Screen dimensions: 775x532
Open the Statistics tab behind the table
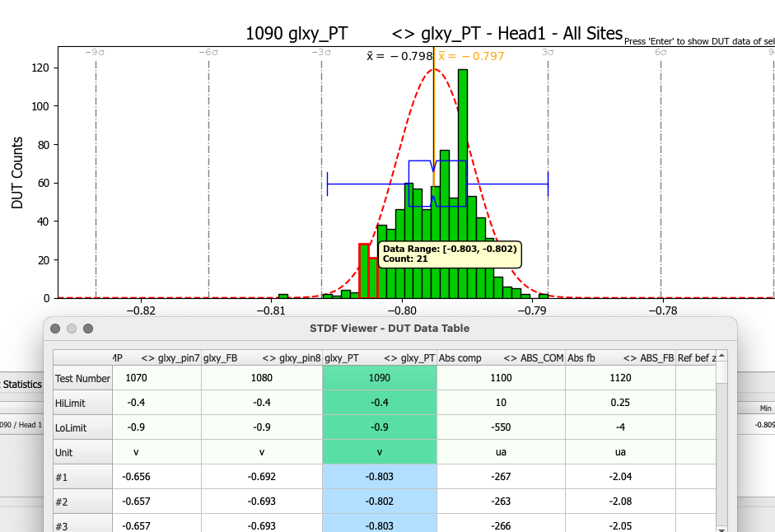[x=21, y=384]
